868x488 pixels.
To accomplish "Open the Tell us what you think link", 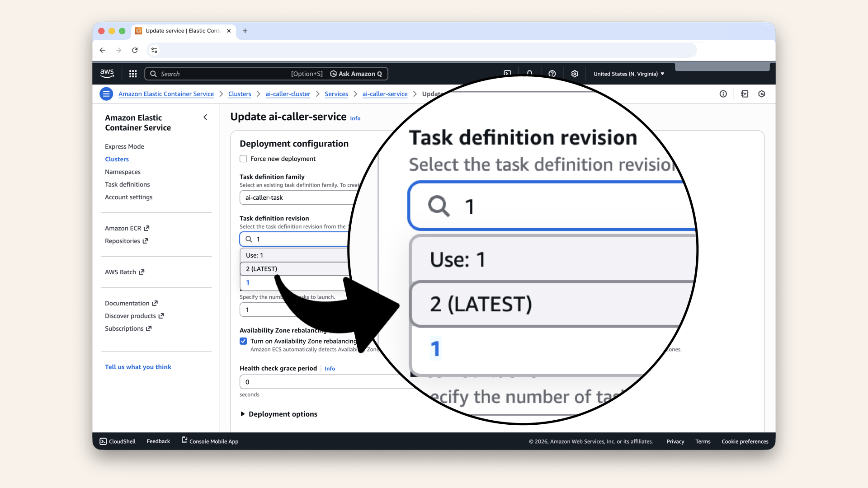I will tap(138, 367).
